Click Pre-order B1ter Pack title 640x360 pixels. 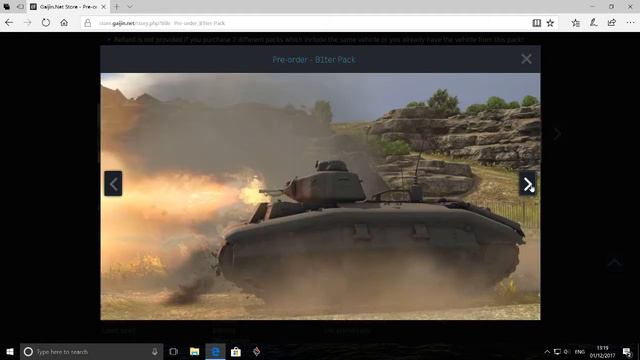pyautogui.click(x=314, y=60)
